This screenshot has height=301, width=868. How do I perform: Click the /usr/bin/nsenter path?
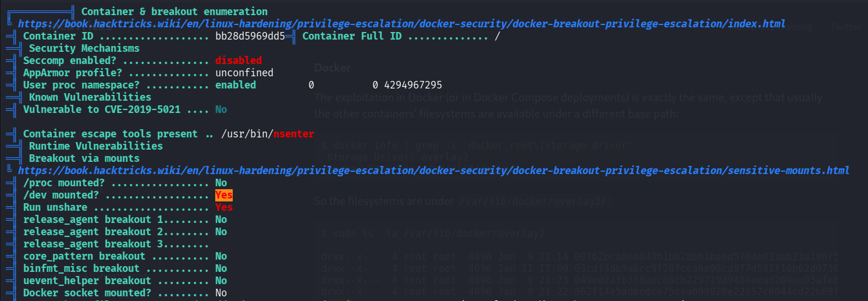[x=268, y=134]
